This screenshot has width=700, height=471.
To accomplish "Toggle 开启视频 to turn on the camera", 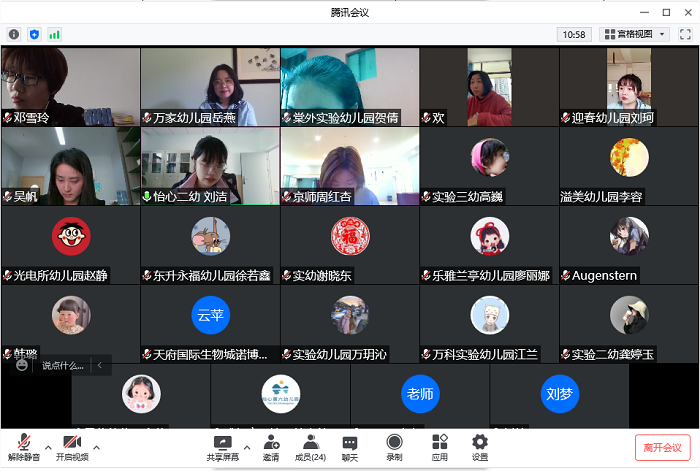I will click(x=71, y=447).
